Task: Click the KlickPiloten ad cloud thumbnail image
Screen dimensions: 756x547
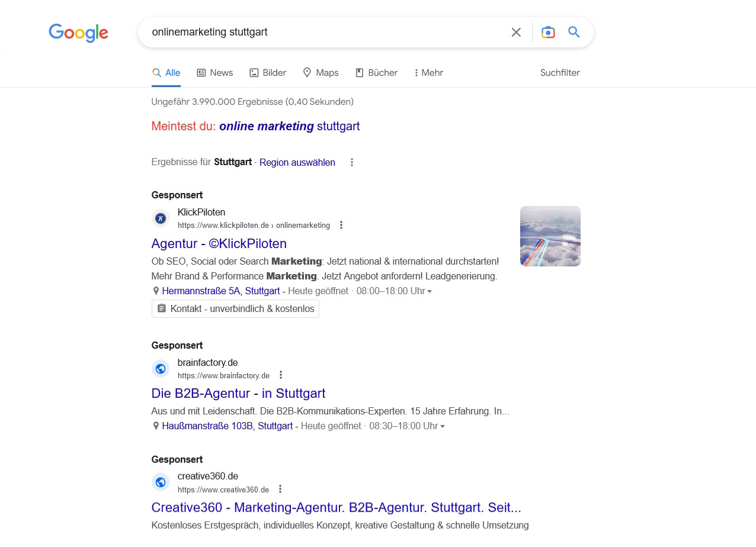Action: coord(550,236)
